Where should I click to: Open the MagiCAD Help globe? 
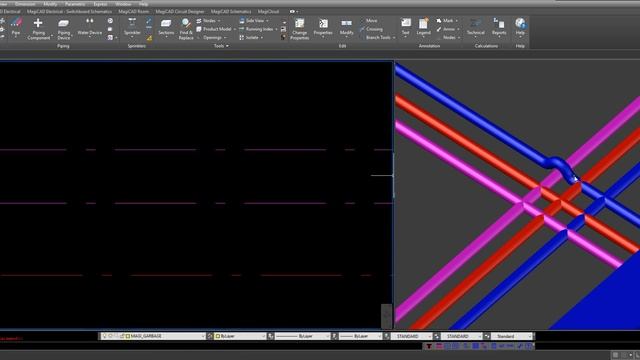520,27
